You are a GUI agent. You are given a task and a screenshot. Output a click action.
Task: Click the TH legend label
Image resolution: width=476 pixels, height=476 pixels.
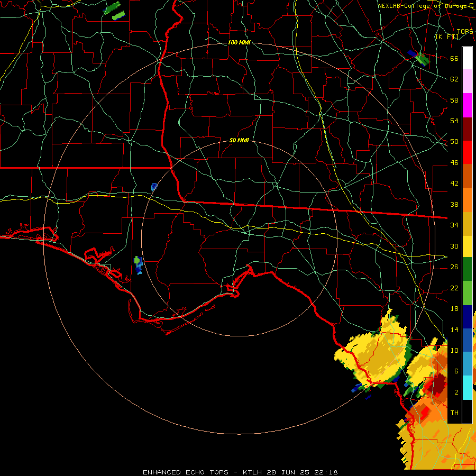454,413
